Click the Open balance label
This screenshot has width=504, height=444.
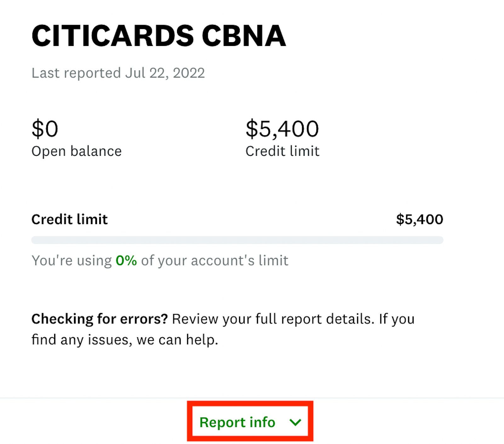(77, 151)
